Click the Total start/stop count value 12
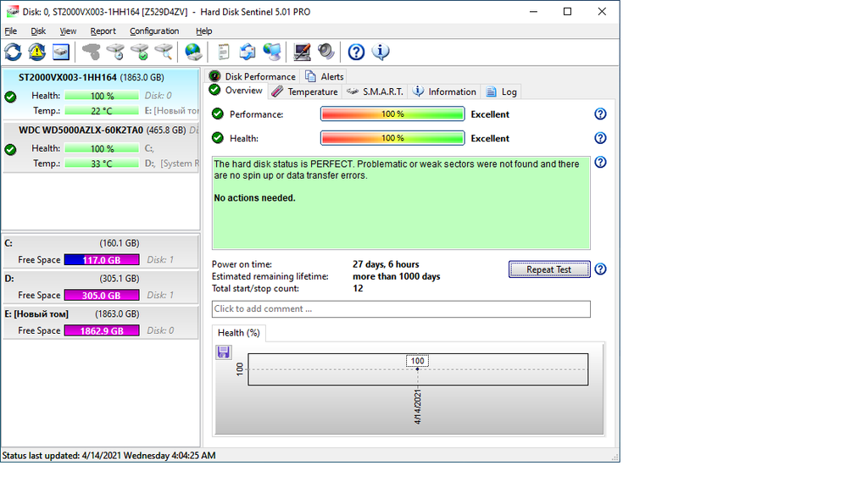Image resolution: width=868 pixels, height=488 pixels. (359, 288)
